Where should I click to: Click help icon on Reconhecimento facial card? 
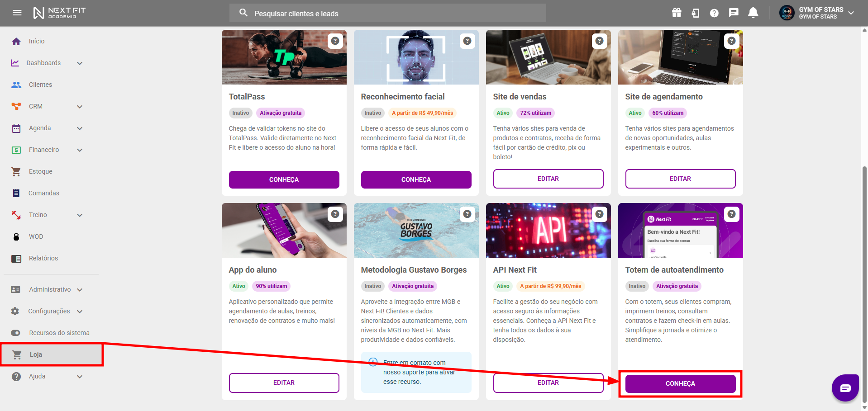[467, 41]
